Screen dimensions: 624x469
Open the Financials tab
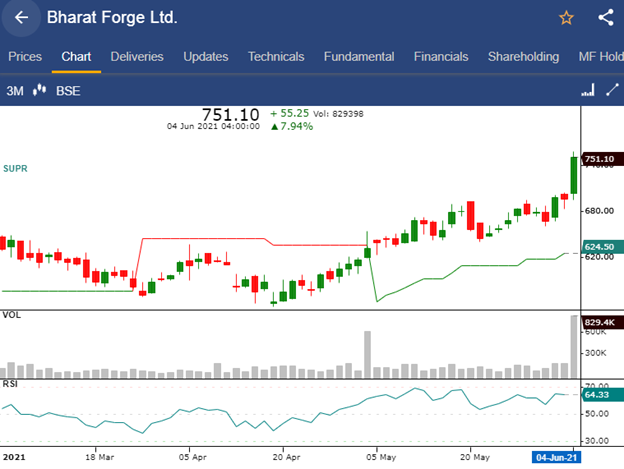441,56
